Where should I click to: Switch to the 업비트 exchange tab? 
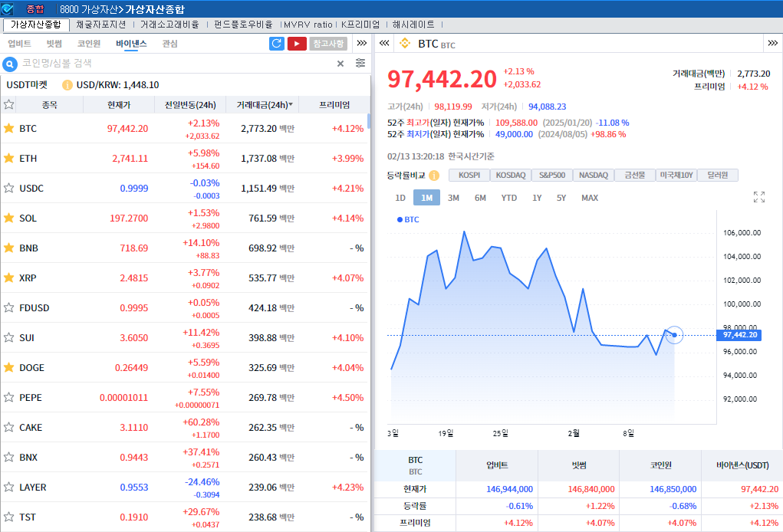point(19,44)
